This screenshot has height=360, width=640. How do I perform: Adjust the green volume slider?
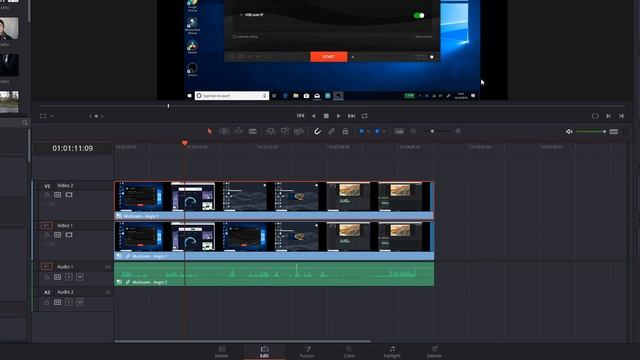(x=591, y=131)
